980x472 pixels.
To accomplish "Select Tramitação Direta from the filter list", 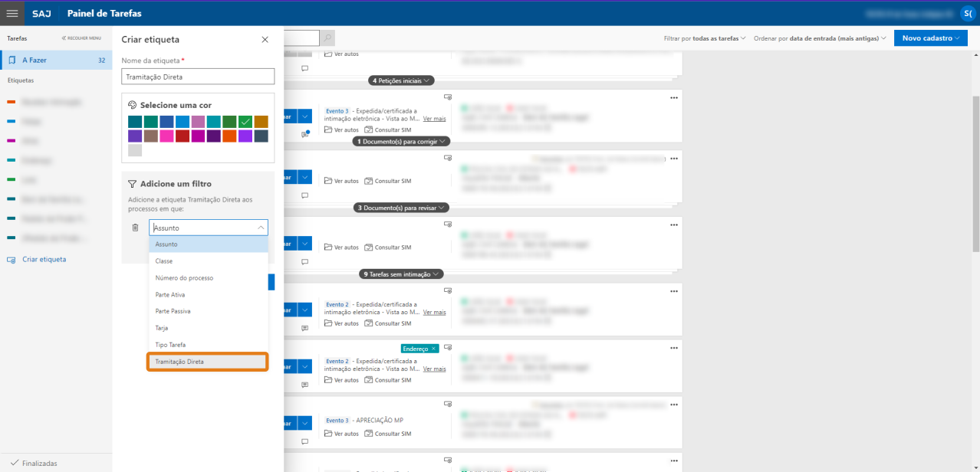I will point(208,362).
